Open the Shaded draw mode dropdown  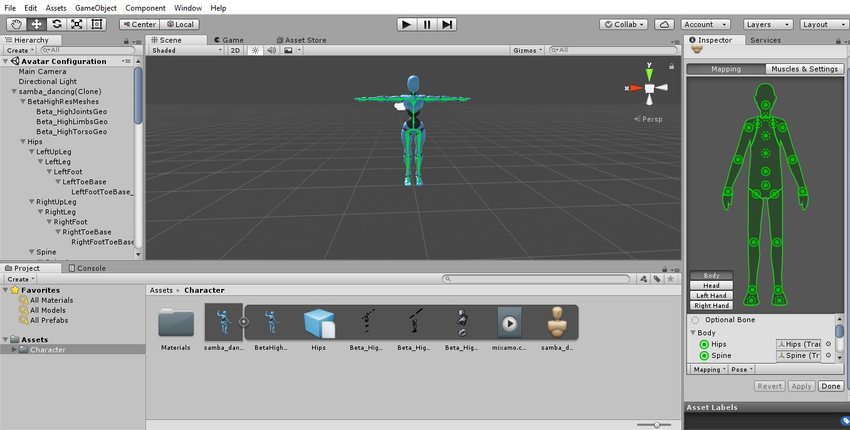187,50
